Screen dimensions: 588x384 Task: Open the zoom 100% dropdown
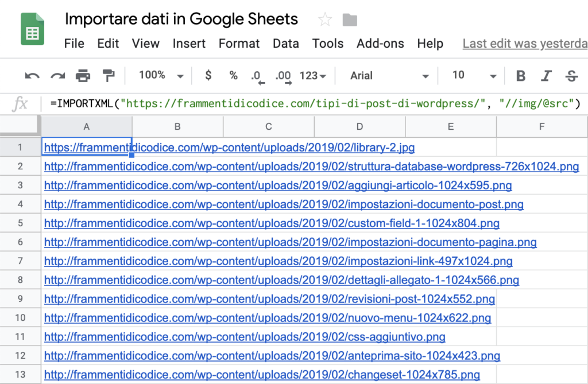point(161,75)
